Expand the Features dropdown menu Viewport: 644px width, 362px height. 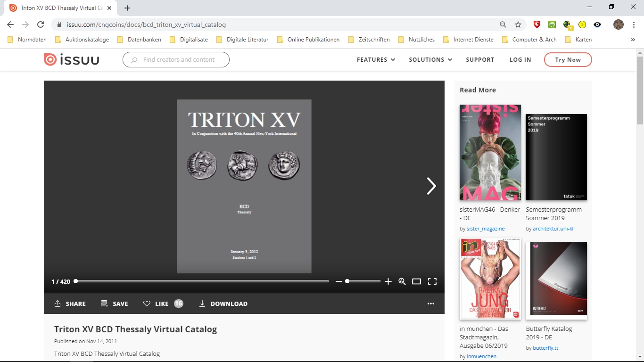(376, 59)
